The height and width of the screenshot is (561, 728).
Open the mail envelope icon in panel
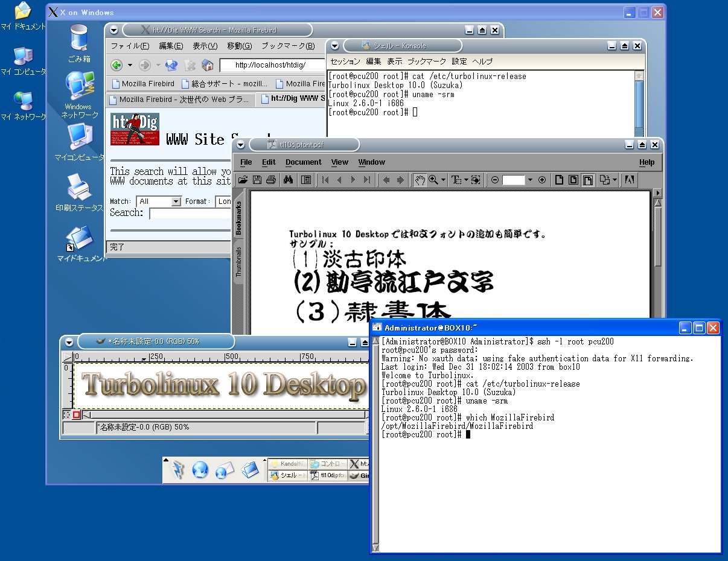[225, 471]
